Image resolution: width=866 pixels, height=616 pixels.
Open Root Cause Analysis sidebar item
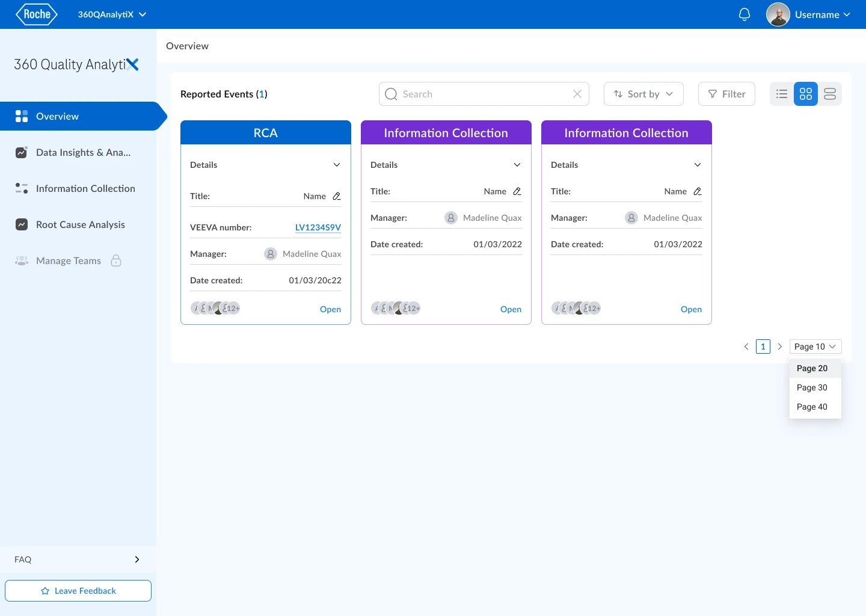point(78,224)
